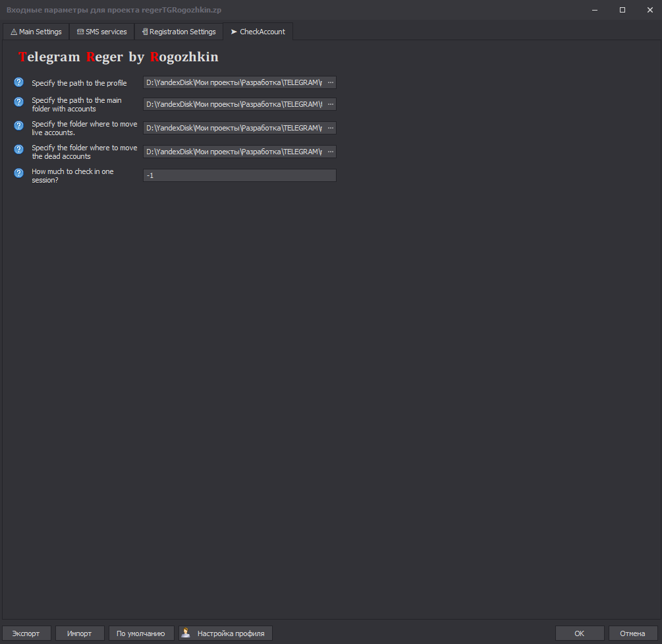Click the Импорт button
Viewport: 662px width, 644px height.
[x=79, y=633]
